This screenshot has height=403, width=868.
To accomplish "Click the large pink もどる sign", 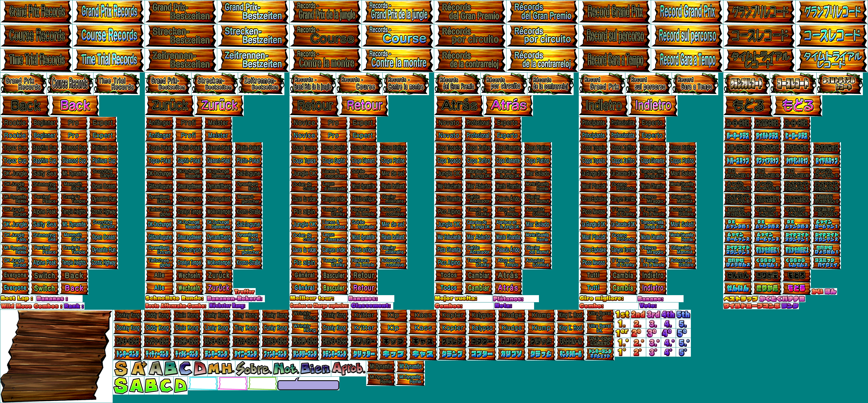I will (798, 105).
